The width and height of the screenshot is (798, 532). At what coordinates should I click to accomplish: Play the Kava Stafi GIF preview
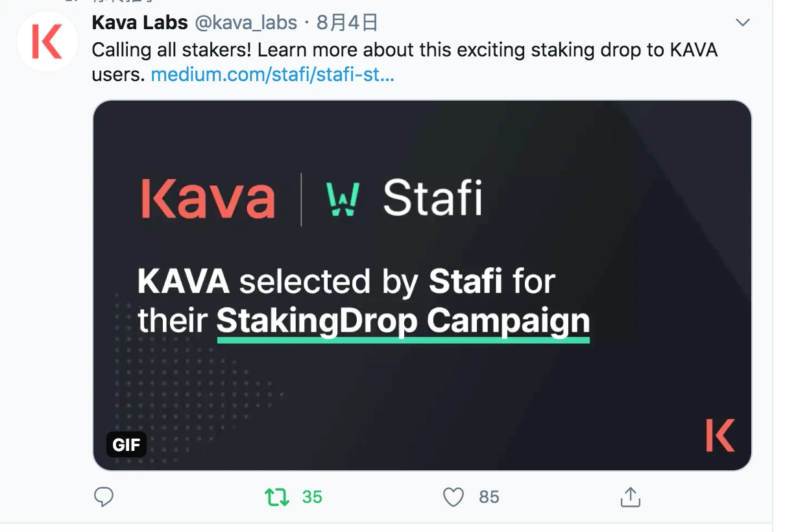tap(422, 285)
